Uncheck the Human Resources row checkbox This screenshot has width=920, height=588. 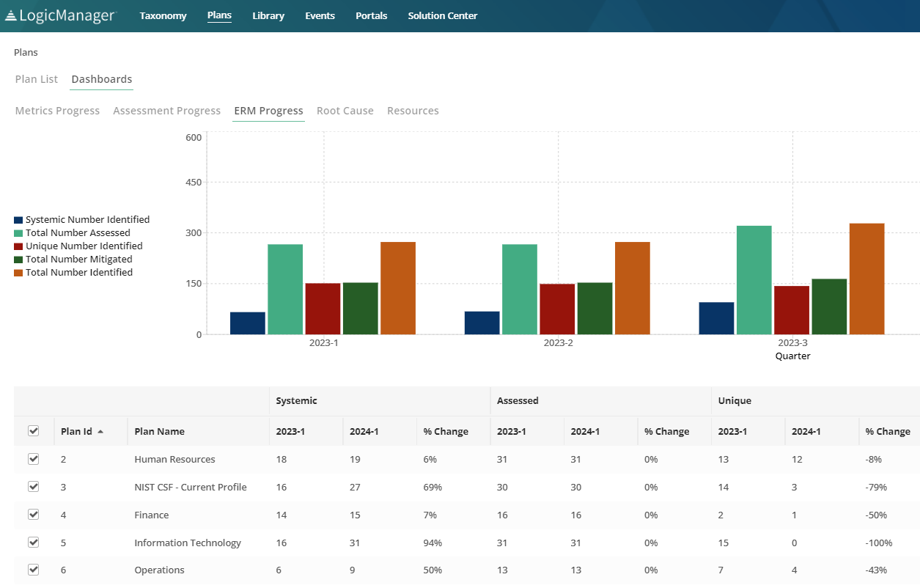(x=33, y=459)
